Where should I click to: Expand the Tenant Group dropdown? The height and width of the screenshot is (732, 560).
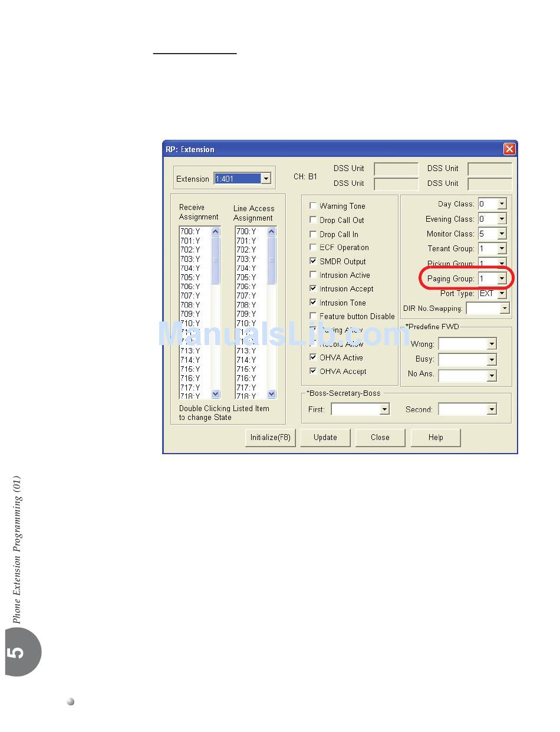(502, 249)
